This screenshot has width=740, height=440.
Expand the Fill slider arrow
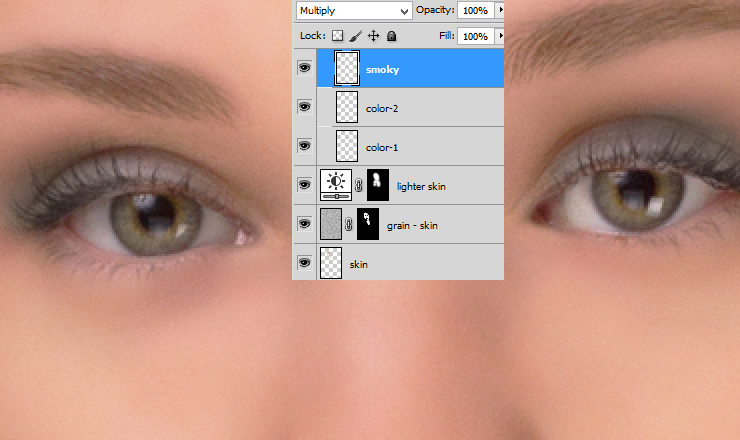point(500,36)
